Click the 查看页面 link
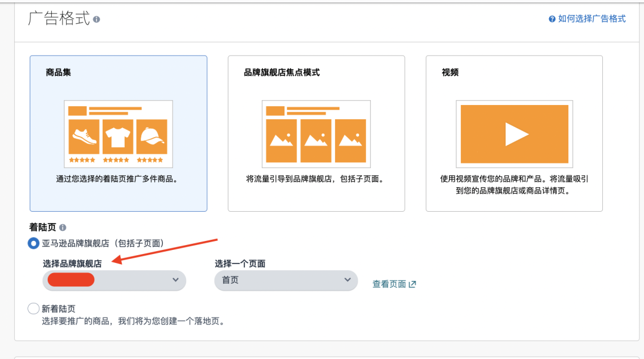The image size is (644, 359). 391,285
